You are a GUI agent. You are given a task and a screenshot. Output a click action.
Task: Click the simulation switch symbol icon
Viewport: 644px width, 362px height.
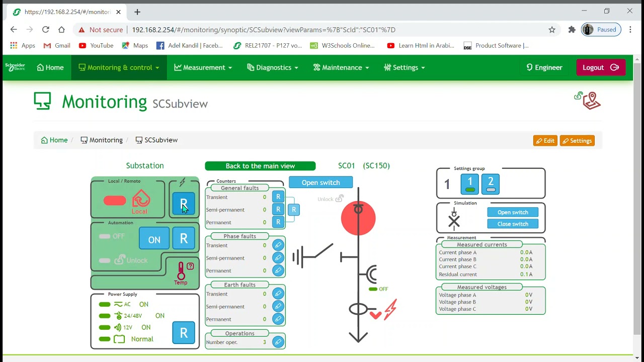tap(454, 218)
